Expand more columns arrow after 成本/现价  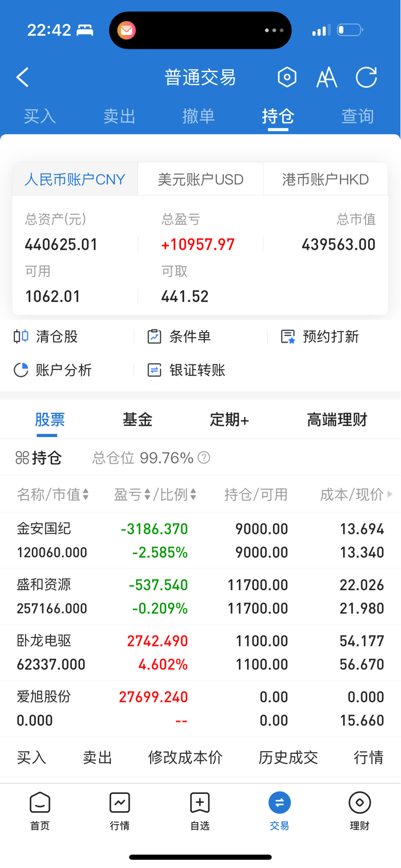click(390, 494)
